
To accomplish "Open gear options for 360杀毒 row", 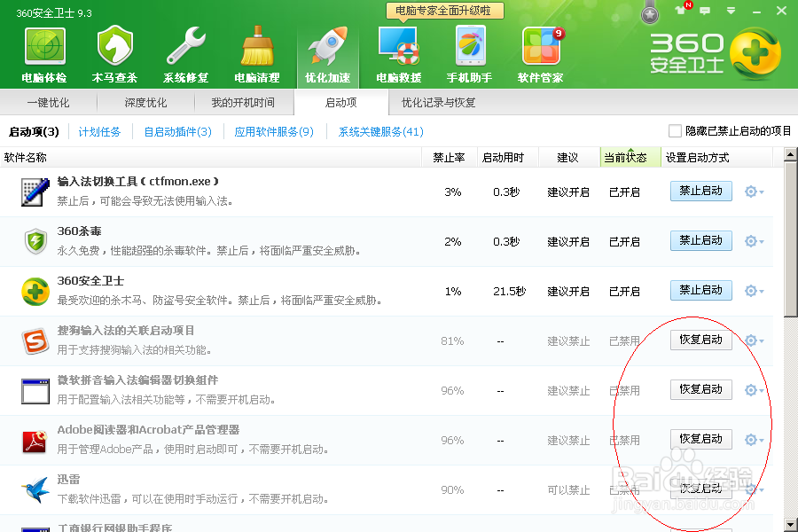I will point(755,241).
